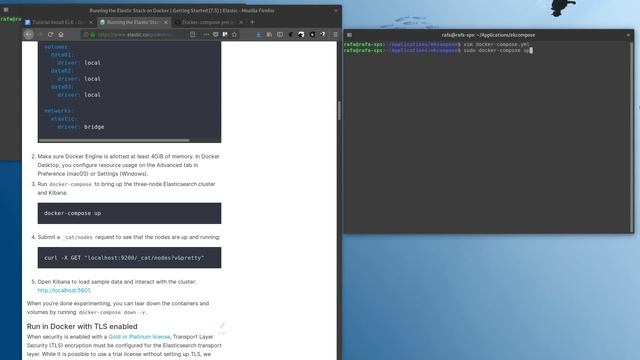Click horizontal scrollbar of YAML code block
The height and width of the screenshot is (360, 640).
pos(114,140)
